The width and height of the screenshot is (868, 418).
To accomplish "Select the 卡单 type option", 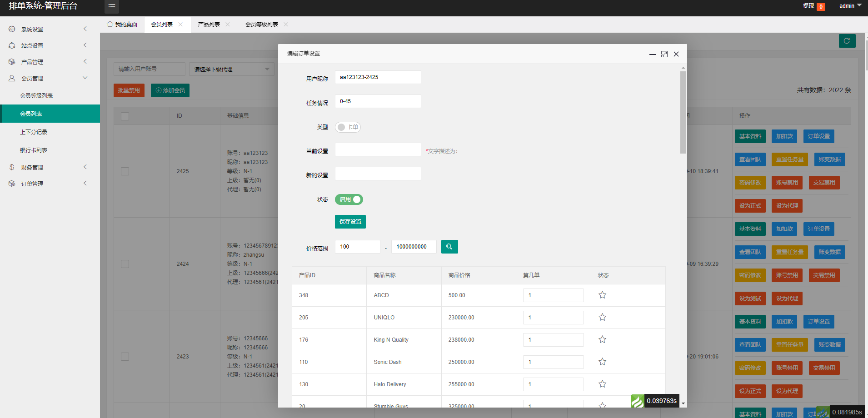I will [x=348, y=127].
